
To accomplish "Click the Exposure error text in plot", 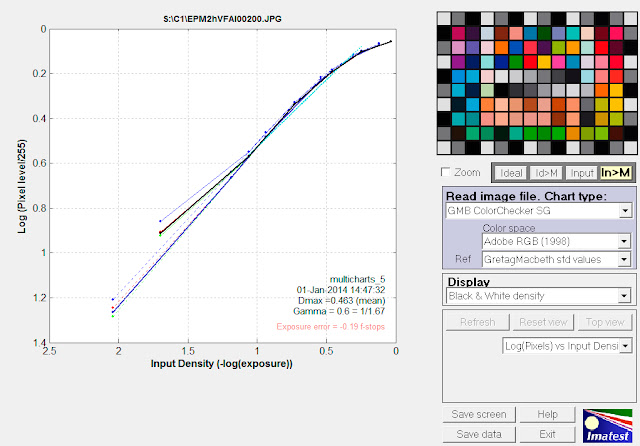I will click(331, 327).
